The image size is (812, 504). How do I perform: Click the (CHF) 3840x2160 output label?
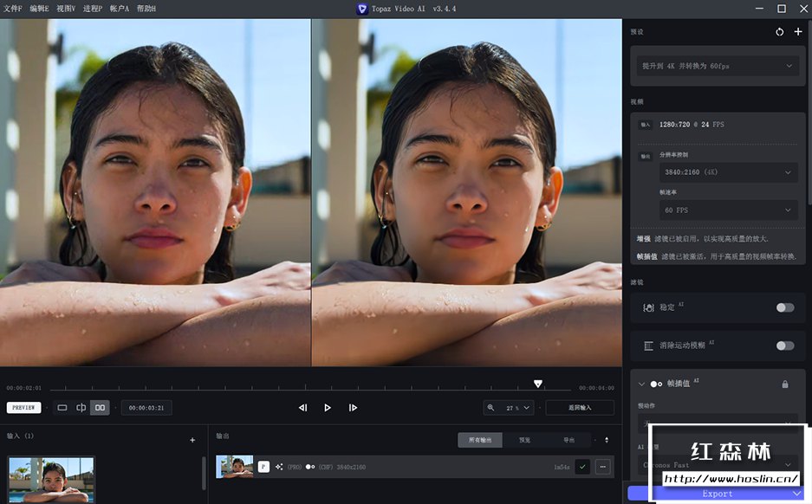pos(341,467)
